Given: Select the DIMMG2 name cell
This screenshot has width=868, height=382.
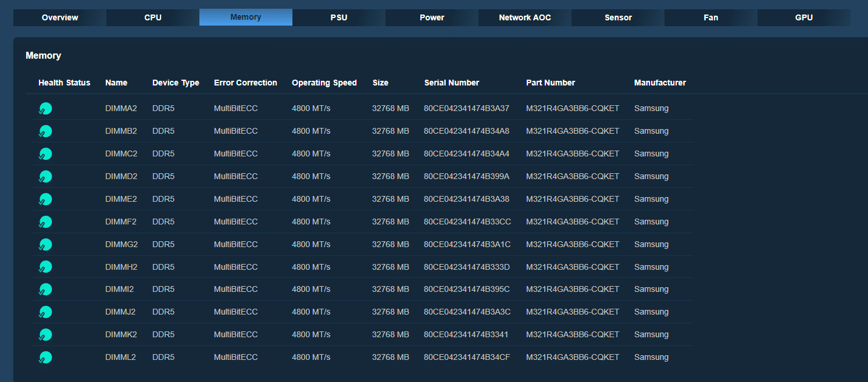Looking at the screenshot, I should (122, 244).
